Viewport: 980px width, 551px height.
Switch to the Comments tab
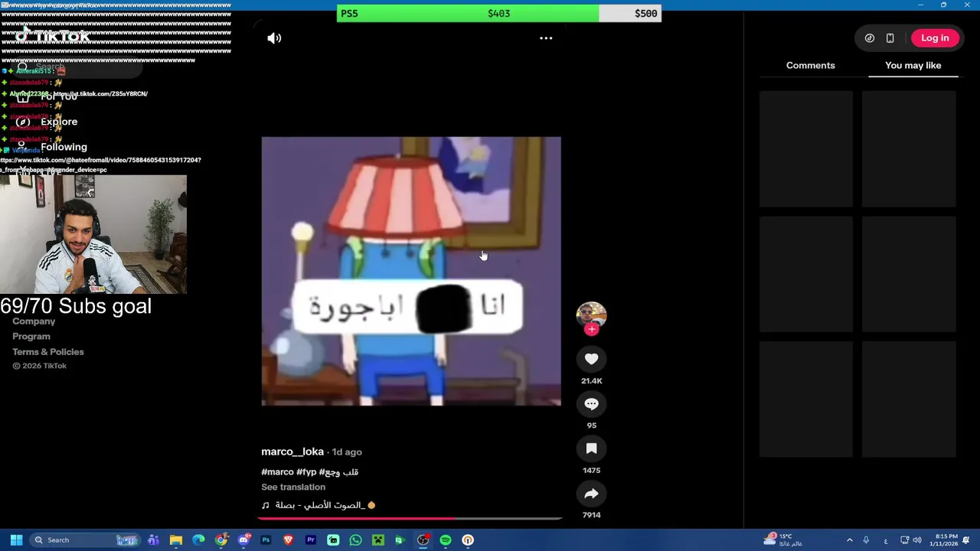click(x=810, y=65)
